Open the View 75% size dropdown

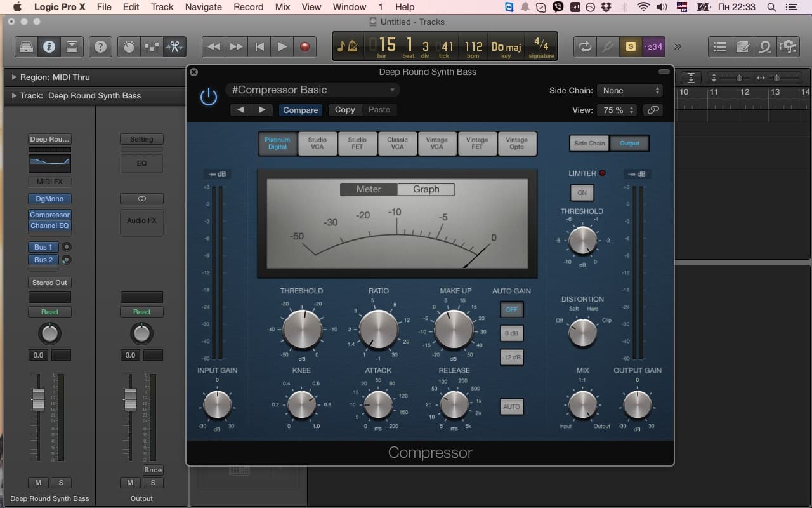pos(617,110)
